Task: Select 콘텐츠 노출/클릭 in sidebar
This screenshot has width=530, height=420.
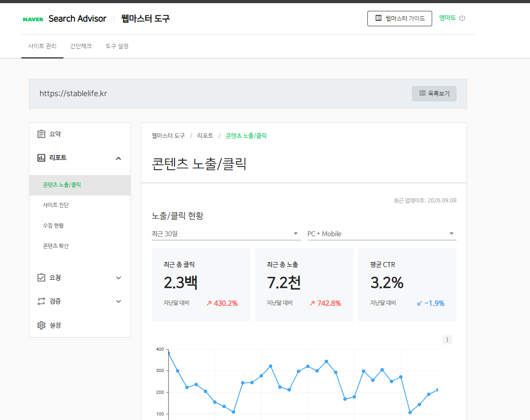Action: coord(80,185)
